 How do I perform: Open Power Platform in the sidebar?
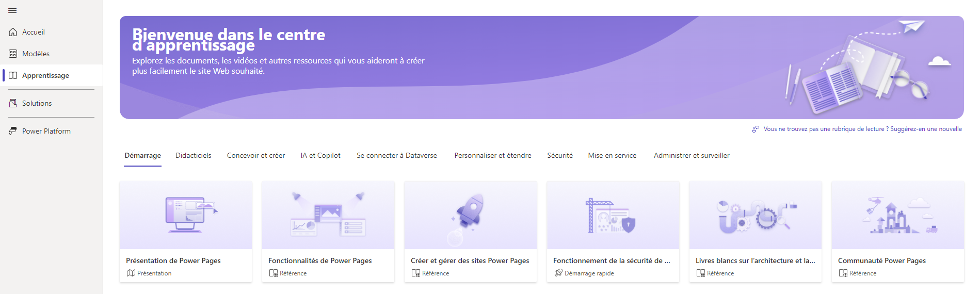click(x=52, y=131)
